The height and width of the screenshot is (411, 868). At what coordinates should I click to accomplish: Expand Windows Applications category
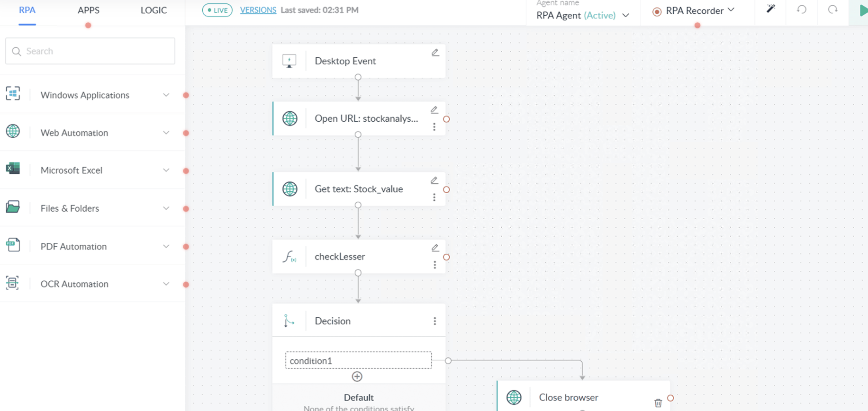point(166,95)
